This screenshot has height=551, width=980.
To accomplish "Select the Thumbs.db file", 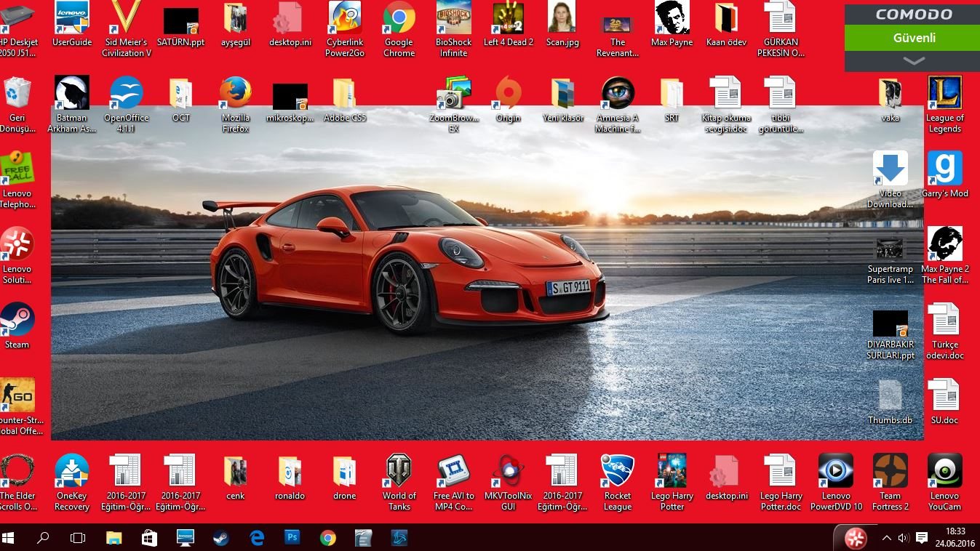I will [x=891, y=401].
